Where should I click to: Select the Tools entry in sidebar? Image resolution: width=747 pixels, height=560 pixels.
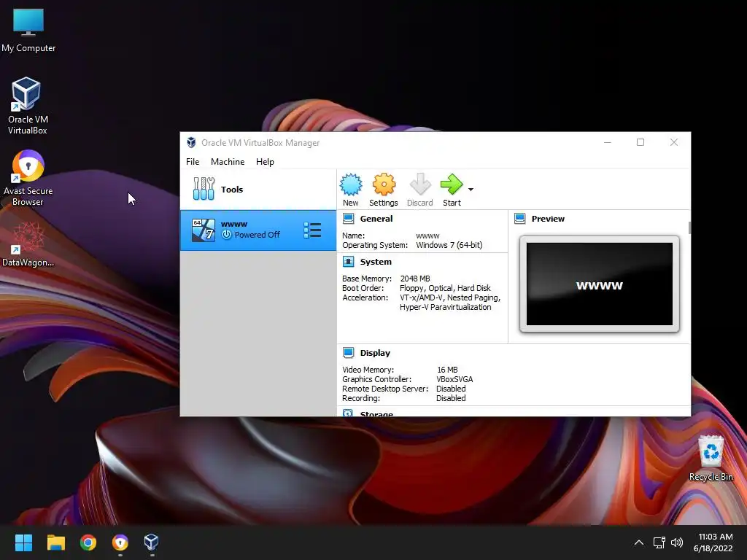258,189
